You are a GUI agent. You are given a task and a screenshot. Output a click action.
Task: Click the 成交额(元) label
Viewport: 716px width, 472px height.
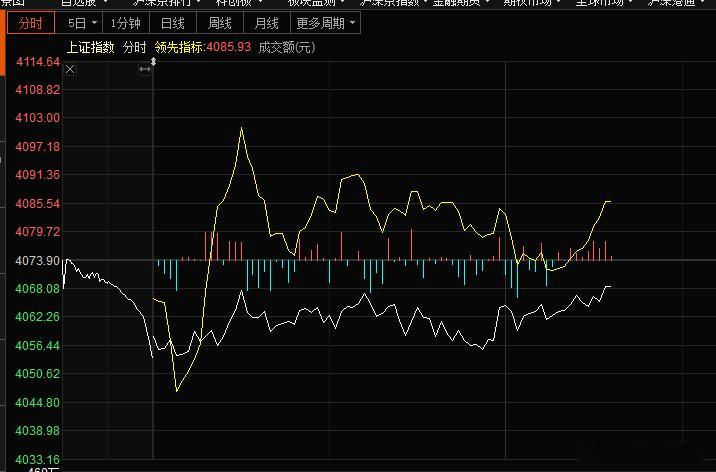[x=287, y=47]
